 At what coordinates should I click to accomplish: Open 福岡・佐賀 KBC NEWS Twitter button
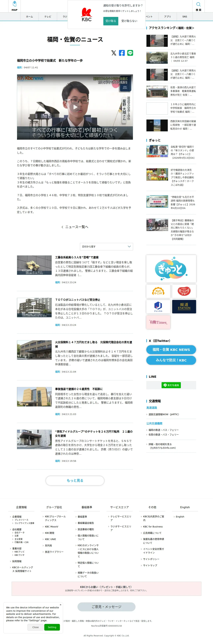pyautogui.click(x=171, y=350)
